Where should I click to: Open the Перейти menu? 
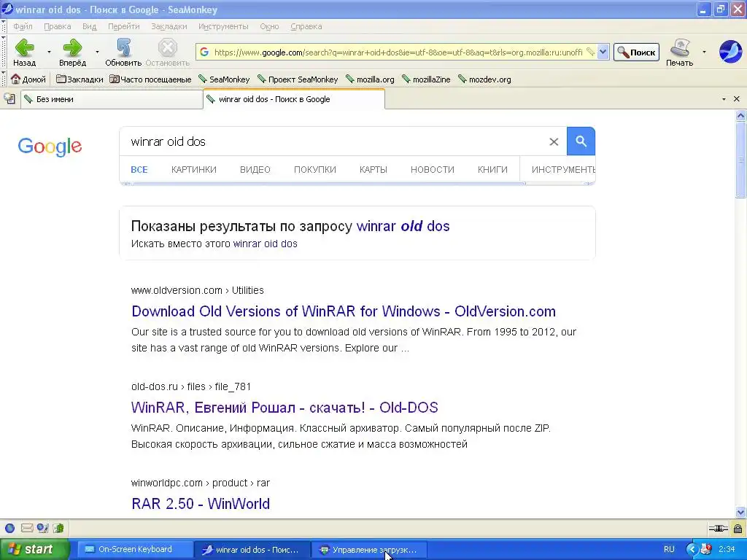(124, 26)
